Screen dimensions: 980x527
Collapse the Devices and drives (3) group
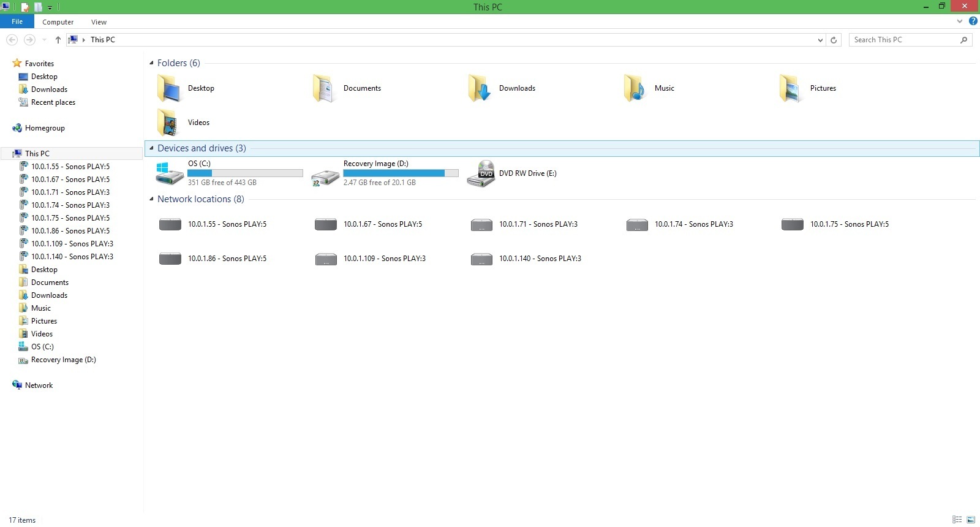[152, 148]
